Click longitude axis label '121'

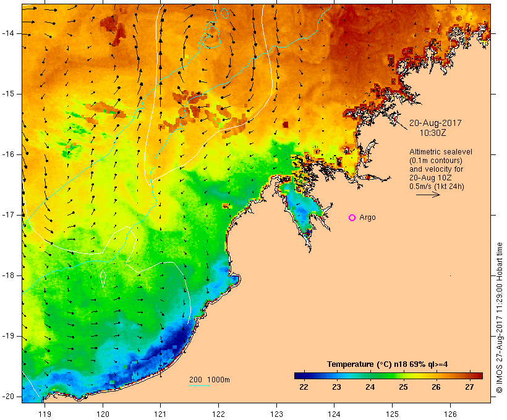click(x=160, y=414)
